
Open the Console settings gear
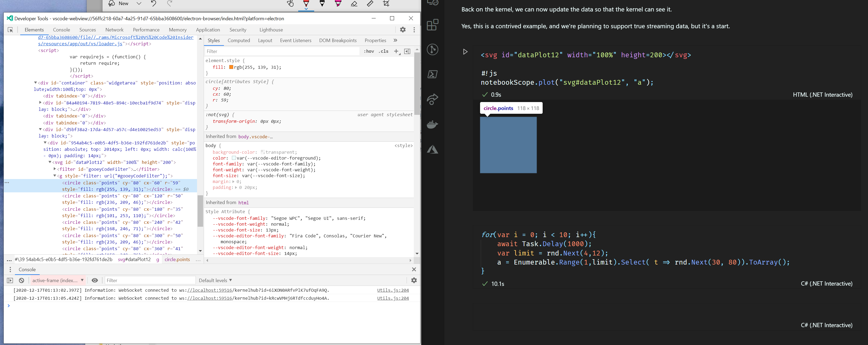pyautogui.click(x=414, y=280)
